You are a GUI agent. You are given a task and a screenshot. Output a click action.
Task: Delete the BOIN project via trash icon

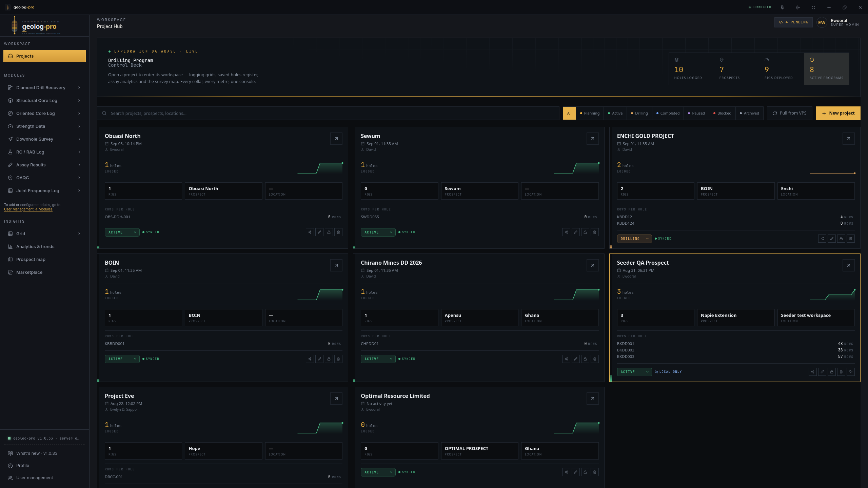(338, 359)
